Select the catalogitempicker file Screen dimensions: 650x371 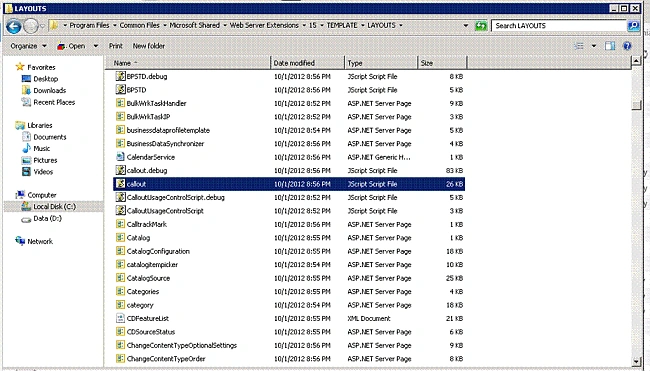coord(152,264)
